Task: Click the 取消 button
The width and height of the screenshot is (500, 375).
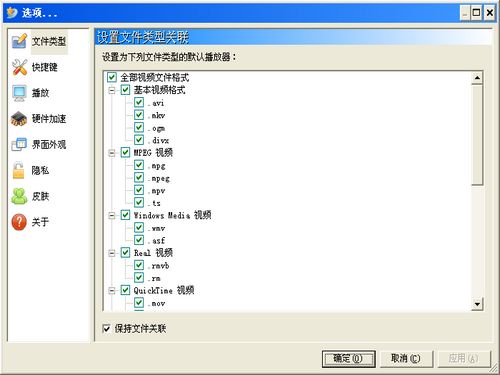Action: (x=406, y=359)
